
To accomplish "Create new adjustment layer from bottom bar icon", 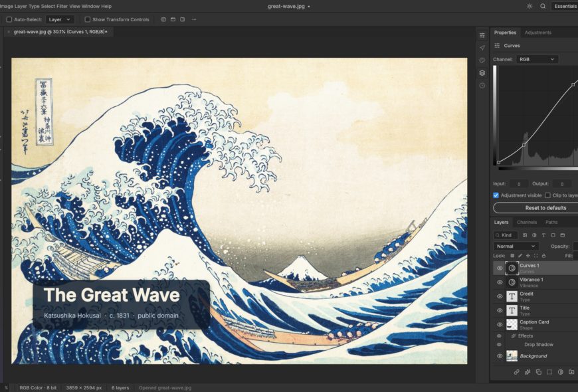I will 561,372.
